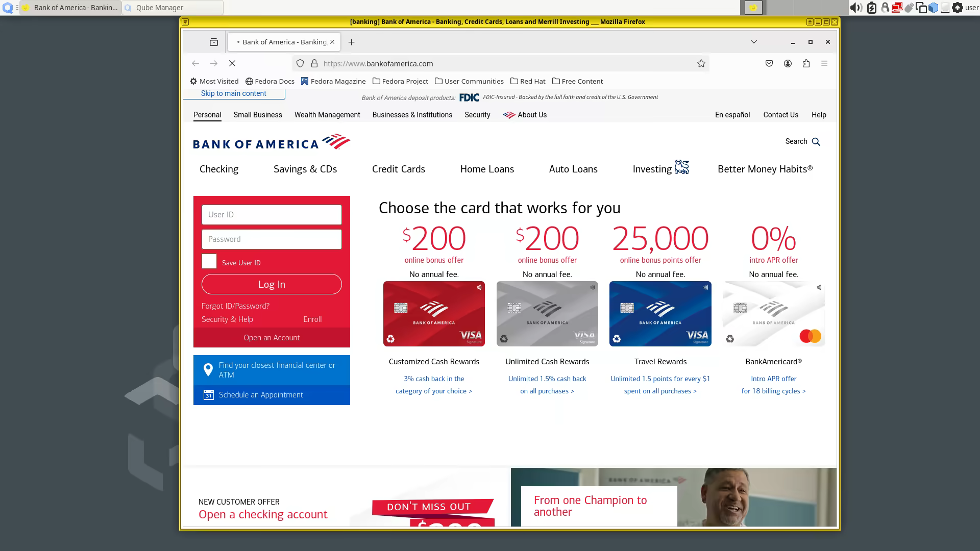Click Intro APR offer for 18 billing cycles
This screenshot has height=551, width=980.
774,385
